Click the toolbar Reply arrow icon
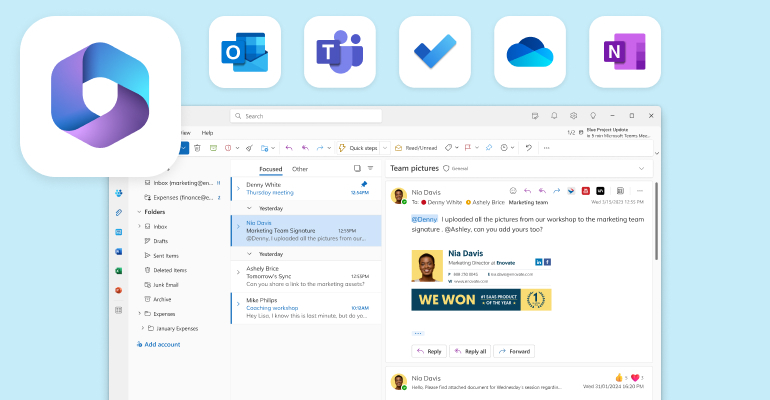 pos(289,148)
